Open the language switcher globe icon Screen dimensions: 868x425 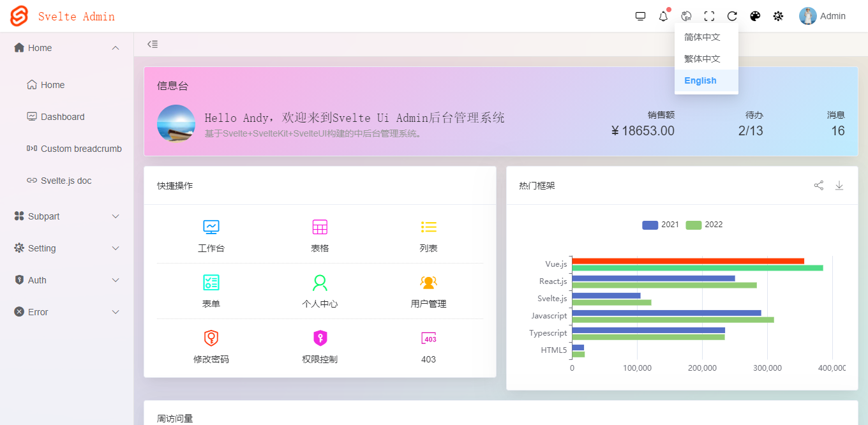point(686,16)
